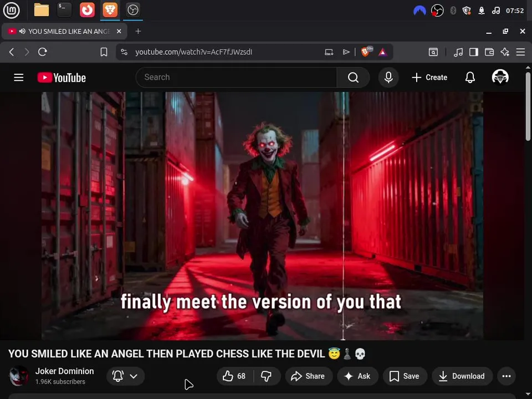This screenshot has width=532, height=399.
Task: Toggle the browser sidebar panel
Action: 474,52
